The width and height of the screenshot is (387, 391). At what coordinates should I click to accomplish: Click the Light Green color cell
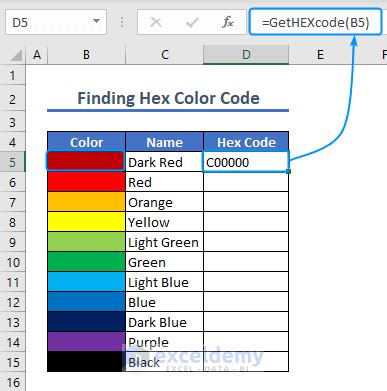(x=86, y=242)
